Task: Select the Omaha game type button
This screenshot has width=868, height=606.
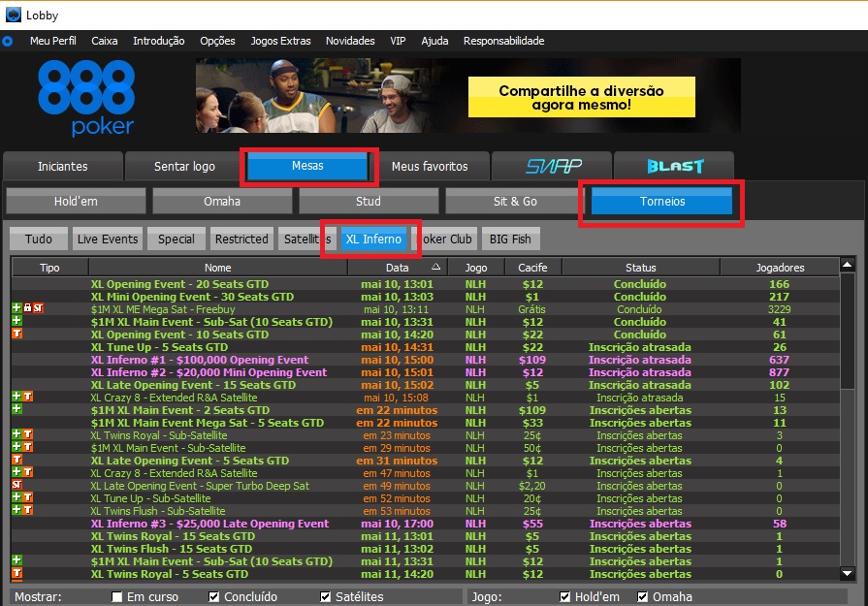Action: [x=222, y=202]
